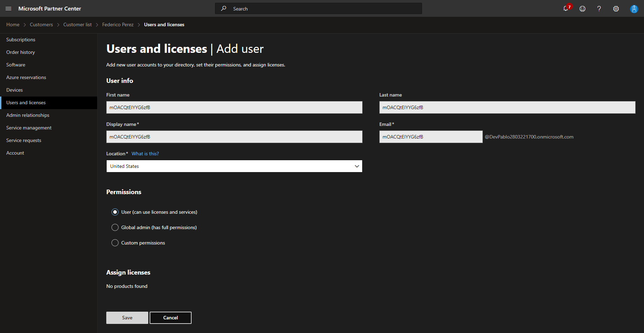644x333 pixels.
Task: Open Account in sidebar
Action: pos(49,153)
